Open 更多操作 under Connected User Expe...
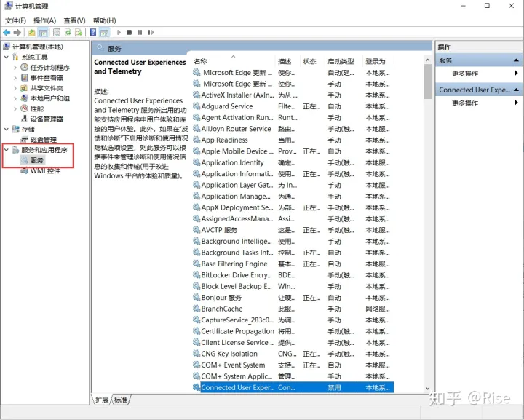Screen dimensions: 524x420 point(465,103)
